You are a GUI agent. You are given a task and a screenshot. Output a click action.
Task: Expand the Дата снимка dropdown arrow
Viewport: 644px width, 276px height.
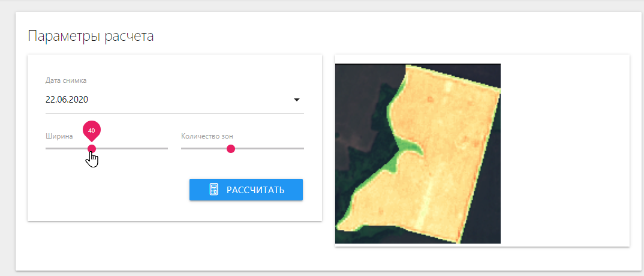[296, 100]
